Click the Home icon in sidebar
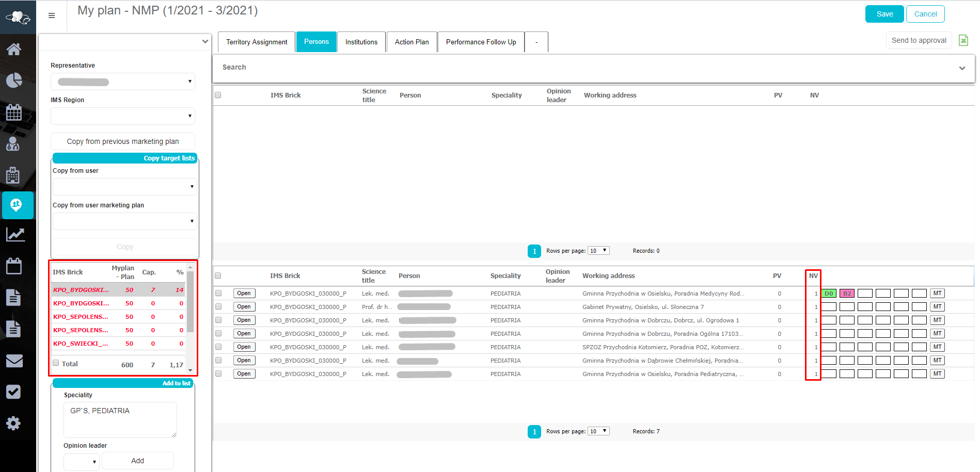 click(14, 50)
